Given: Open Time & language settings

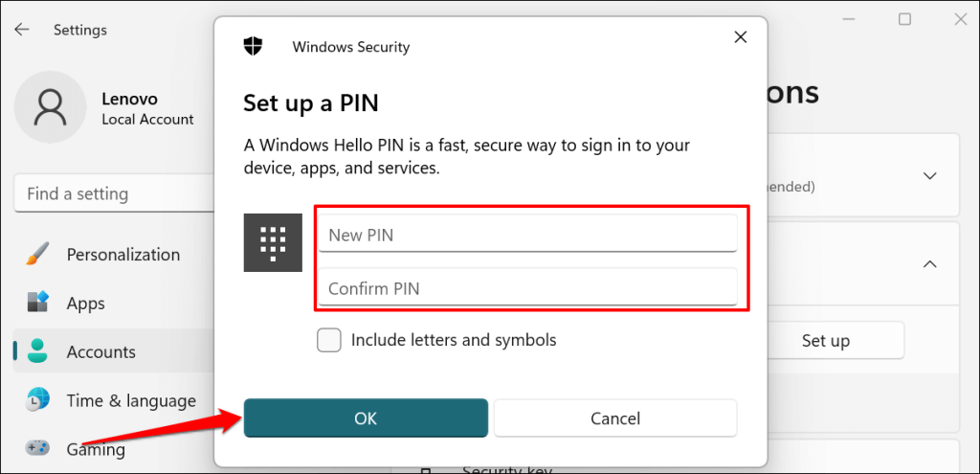Looking at the screenshot, I should pos(131,400).
